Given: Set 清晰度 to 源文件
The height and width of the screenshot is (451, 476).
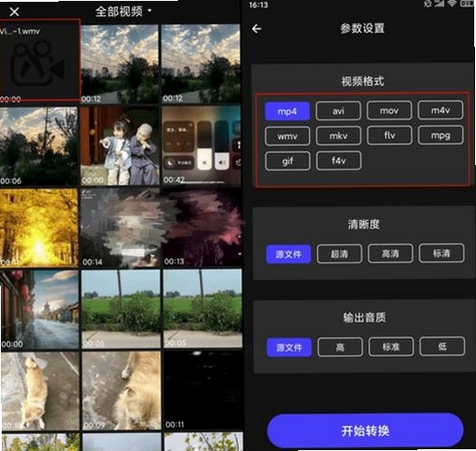Looking at the screenshot, I should [288, 254].
